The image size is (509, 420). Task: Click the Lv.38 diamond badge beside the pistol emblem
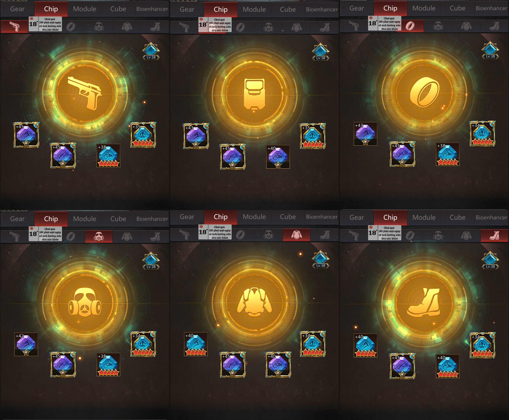[x=151, y=51]
